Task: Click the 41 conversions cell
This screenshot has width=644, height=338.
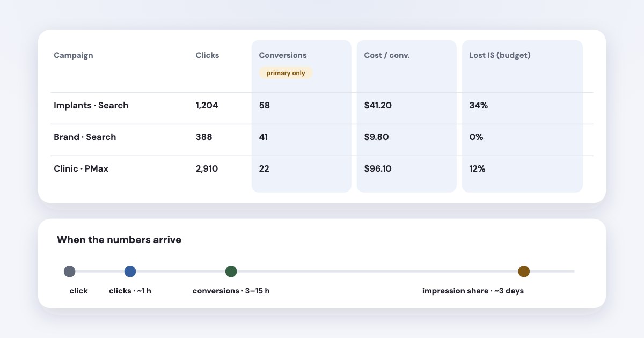Action: tap(264, 137)
